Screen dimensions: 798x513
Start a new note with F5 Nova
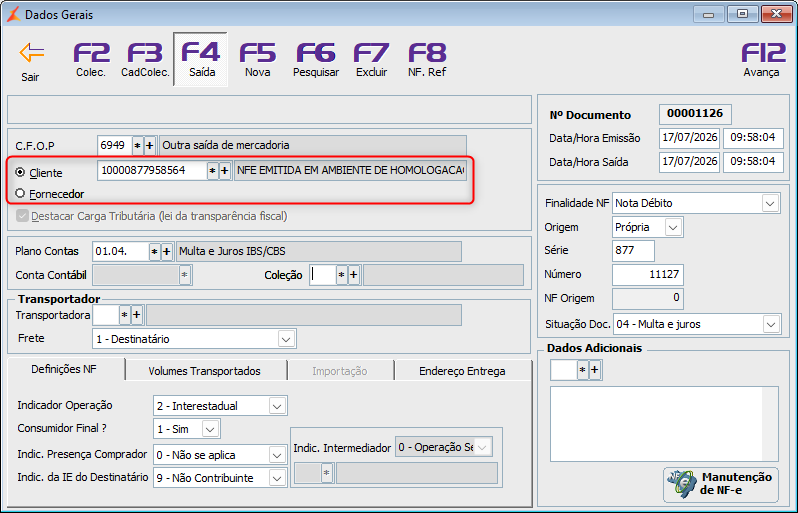point(258,52)
